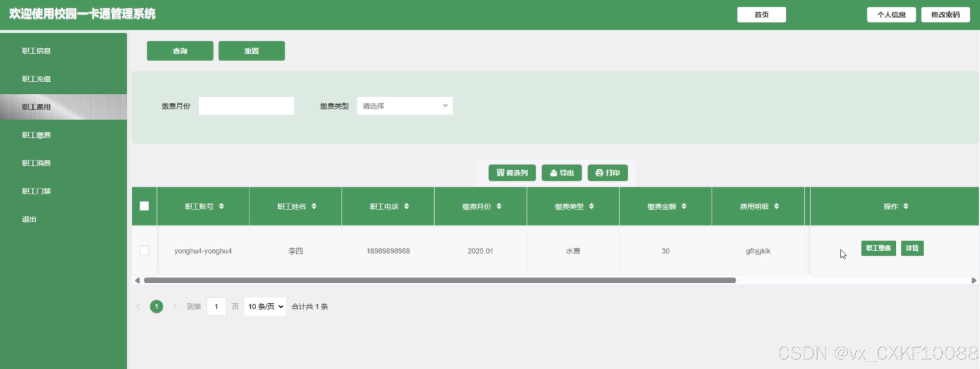Click the 修改密码 button in header
This screenshot has height=369, width=980.
click(x=945, y=15)
